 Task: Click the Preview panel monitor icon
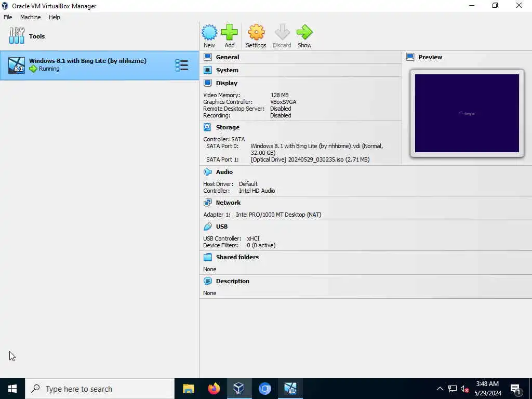tap(410, 57)
